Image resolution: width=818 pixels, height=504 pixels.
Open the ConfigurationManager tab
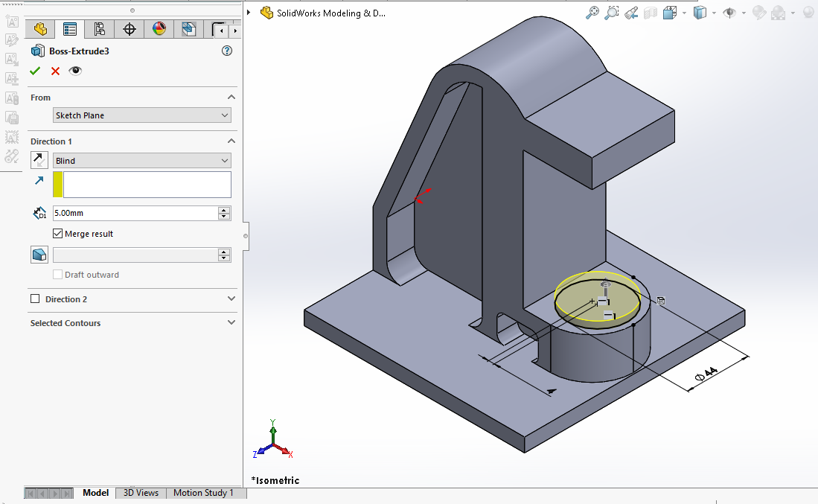(99, 30)
